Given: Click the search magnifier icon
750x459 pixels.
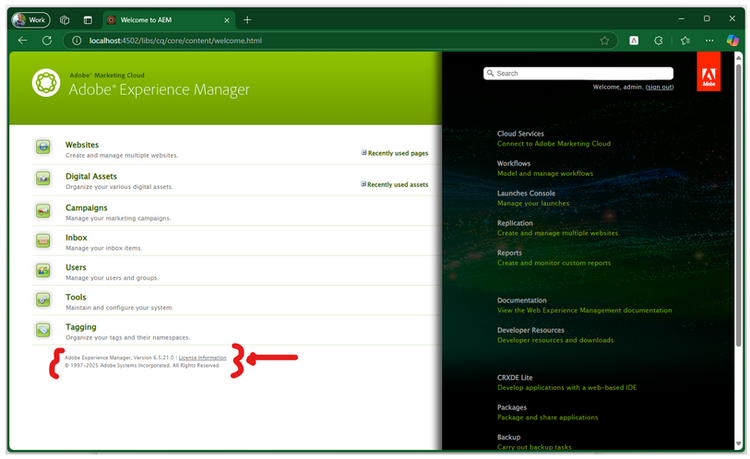Looking at the screenshot, I should [490, 73].
